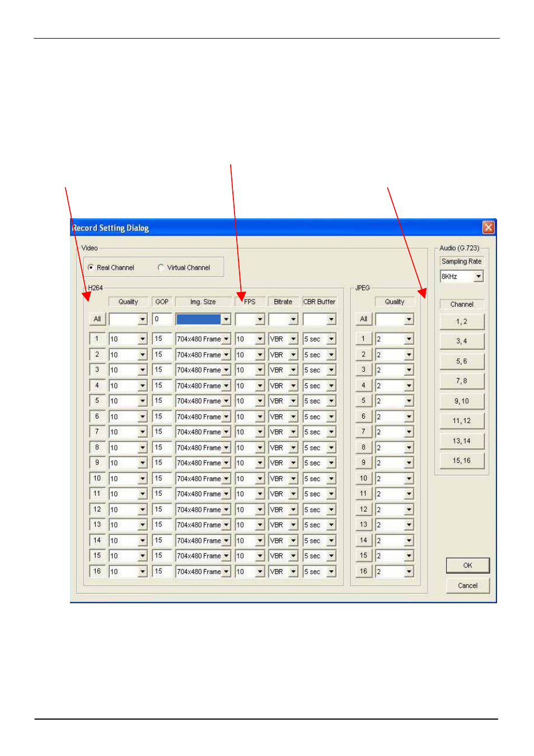The image size is (534, 756).
Task: Click the GOP field for H264 channel 5
Action: (x=162, y=401)
